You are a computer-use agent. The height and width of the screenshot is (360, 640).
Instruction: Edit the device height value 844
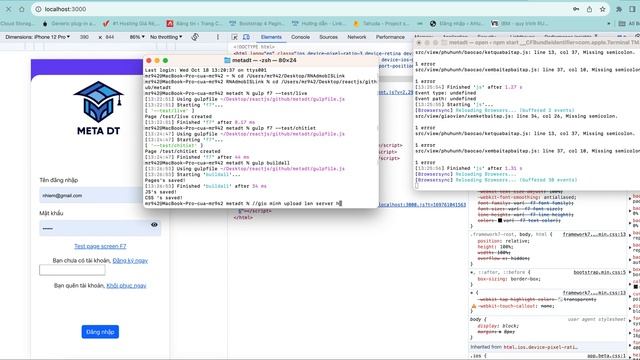click(x=110, y=37)
